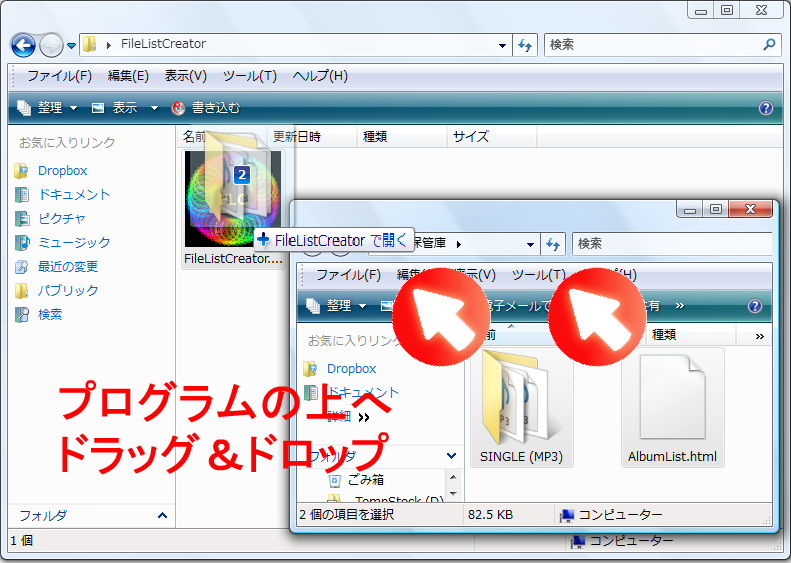This screenshot has width=791, height=563.
Task: Click コンピューター icon in back window status bar
Action: tap(577, 541)
